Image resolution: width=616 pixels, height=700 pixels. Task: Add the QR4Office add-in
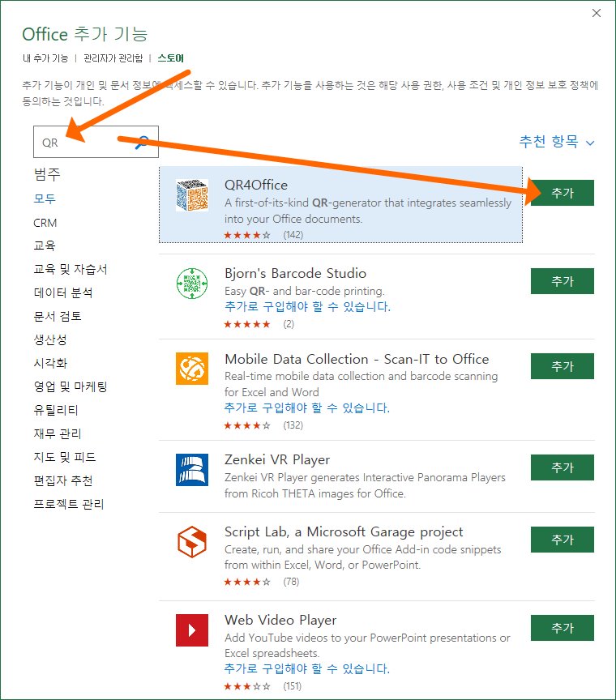pyautogui.click(x=563, y=193)
